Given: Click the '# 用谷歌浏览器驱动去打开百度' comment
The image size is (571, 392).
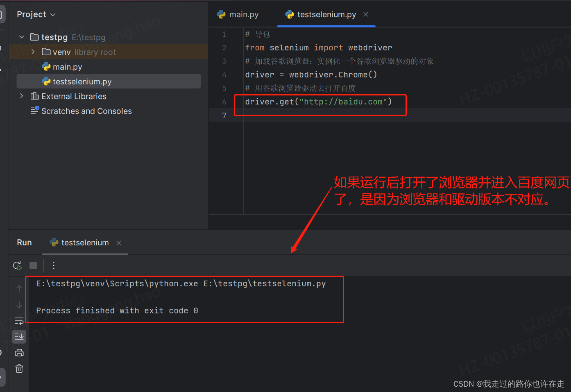Looking at the screenshot, I should pyautogui.click(x=300, y=88).
